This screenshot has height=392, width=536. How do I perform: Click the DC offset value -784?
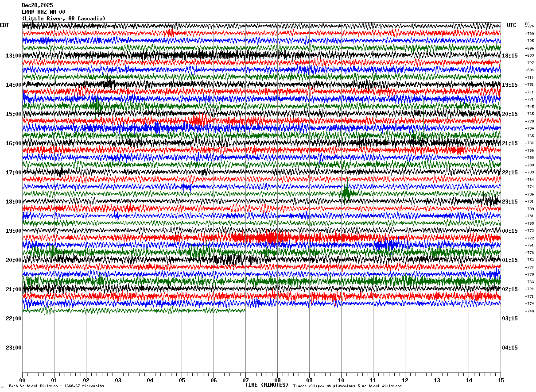[x=529, y=180]
